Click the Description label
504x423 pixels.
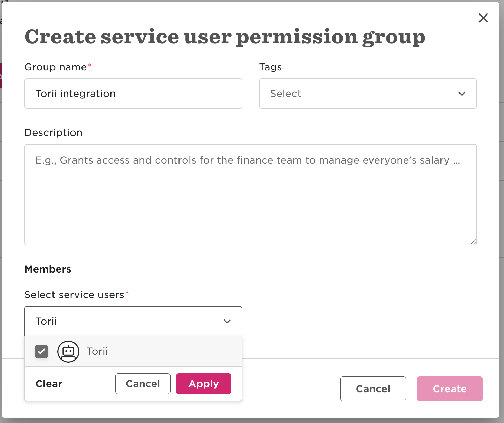pos(54,132)
